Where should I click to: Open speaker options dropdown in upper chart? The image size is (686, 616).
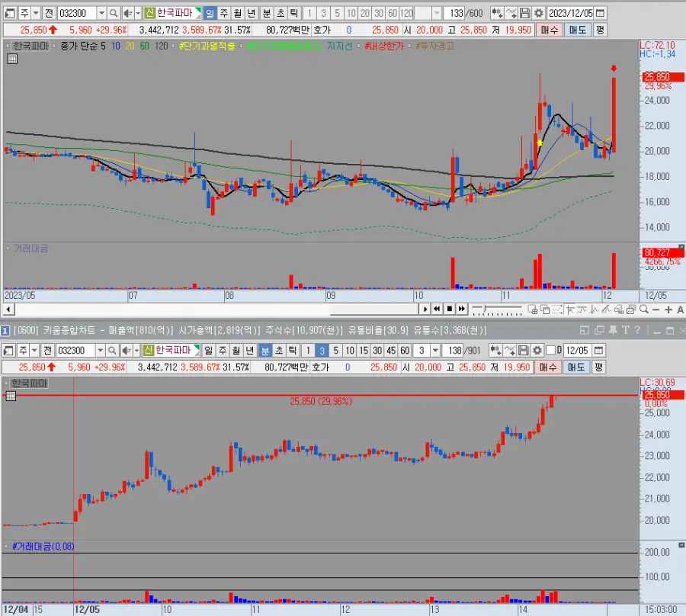(138, 13)
